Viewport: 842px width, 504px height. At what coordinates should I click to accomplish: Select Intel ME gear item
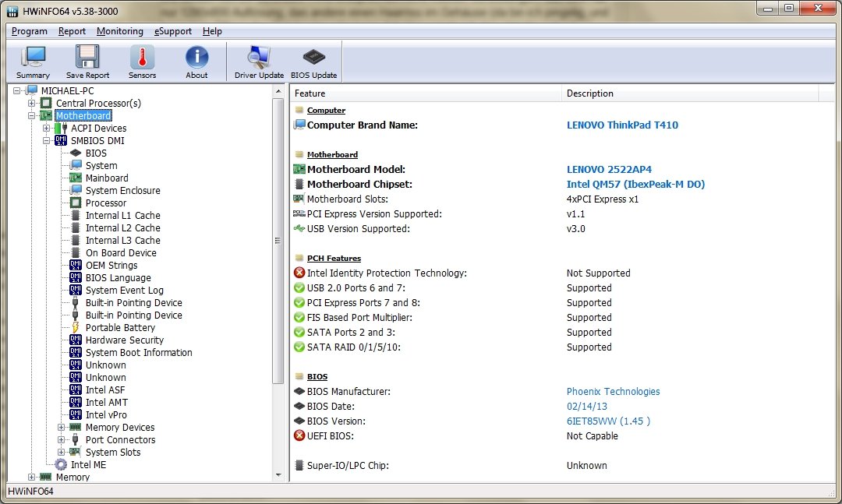(x=88, y=464)
